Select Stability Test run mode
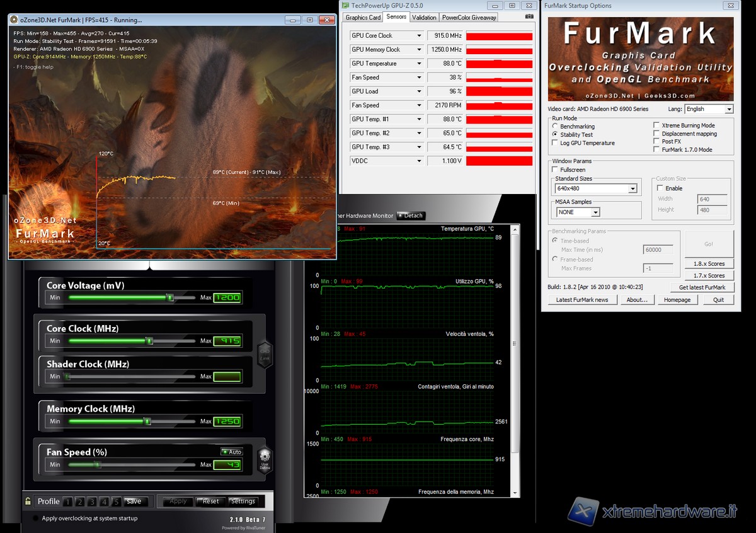 pyautogui.click(x=555, y=134)
